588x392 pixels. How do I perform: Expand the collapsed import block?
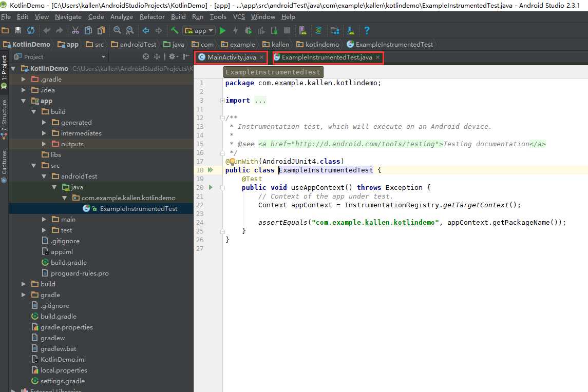click(x=222, y=101)
